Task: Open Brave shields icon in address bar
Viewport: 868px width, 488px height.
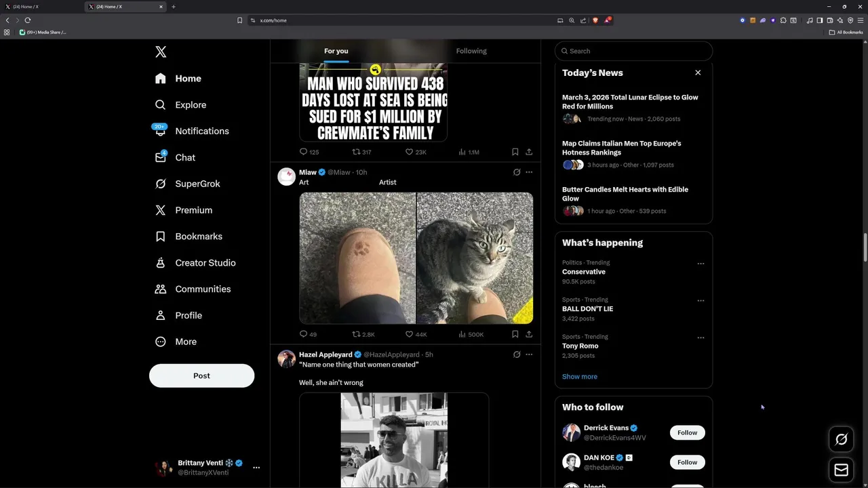Action: [595, 20]
